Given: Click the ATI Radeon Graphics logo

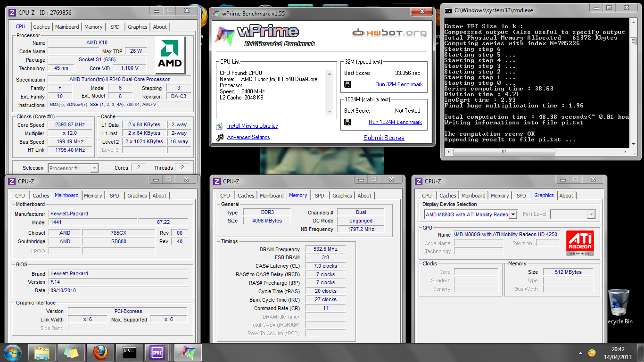Looking at the screenshot, I should 580,243.
